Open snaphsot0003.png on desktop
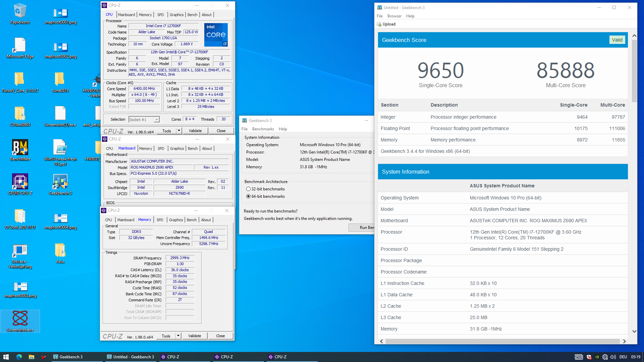Screen dimensions: 644x362 pyautogui.click(x=20, y=290)
